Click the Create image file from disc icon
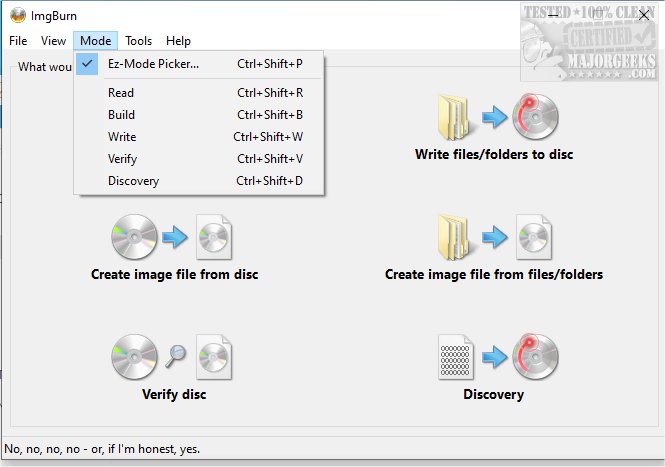Screen dimensions: 665x467 point(175,238)
